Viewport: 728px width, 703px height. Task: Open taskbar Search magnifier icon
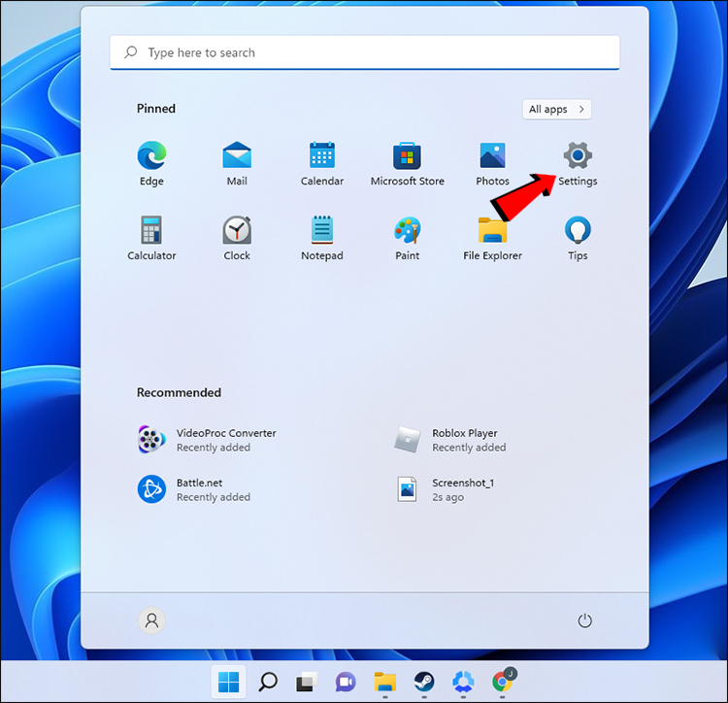tap(268, 682)
